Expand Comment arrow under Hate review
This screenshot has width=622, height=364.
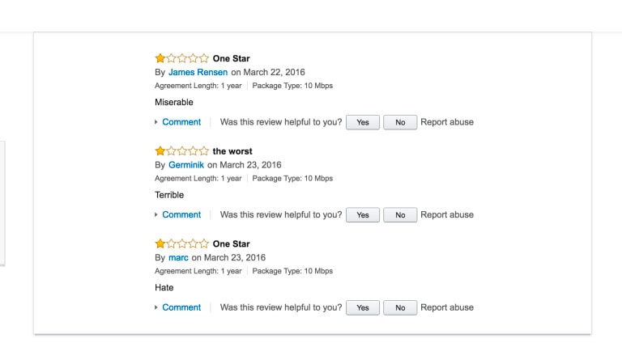coord(155,307)
